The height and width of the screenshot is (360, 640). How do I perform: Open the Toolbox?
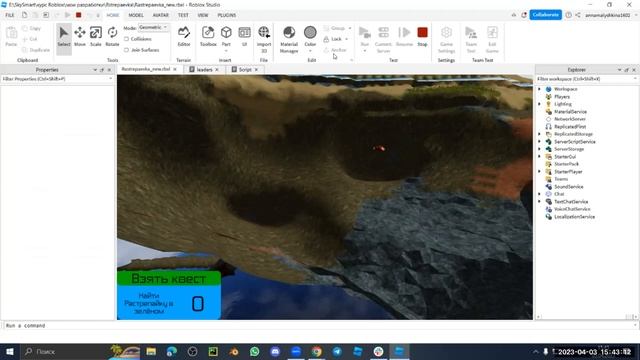coord(208,37)
